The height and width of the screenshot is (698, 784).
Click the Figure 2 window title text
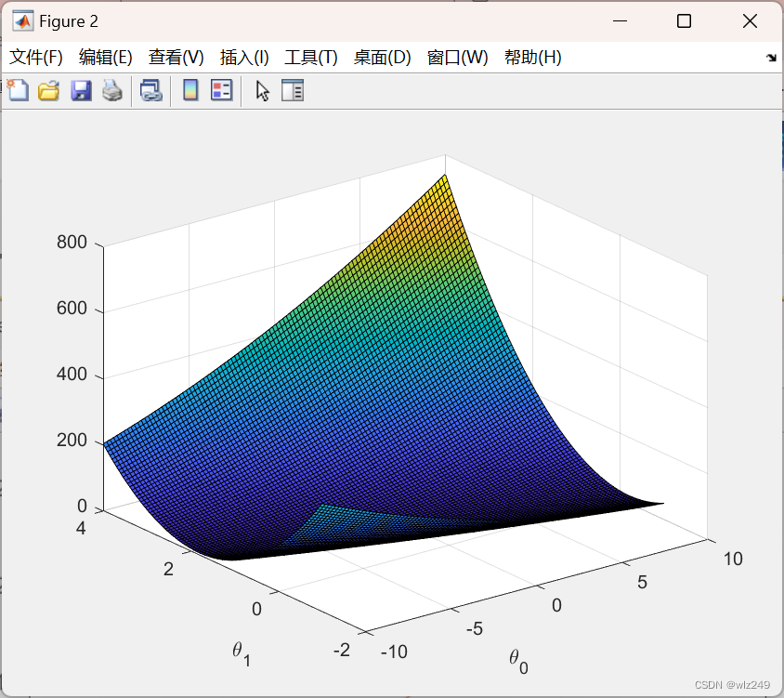coord(69,21)
